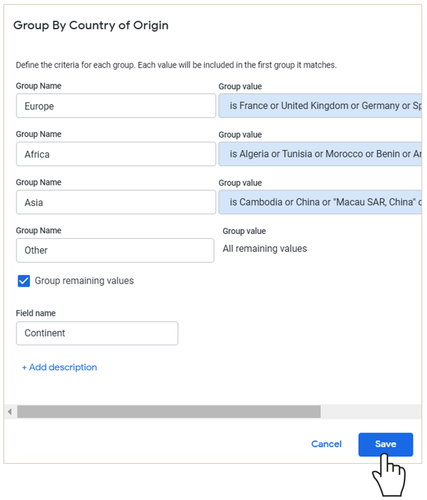Click the Group By Country of Origin title
The image size is (427, 500).
(91, 25)
